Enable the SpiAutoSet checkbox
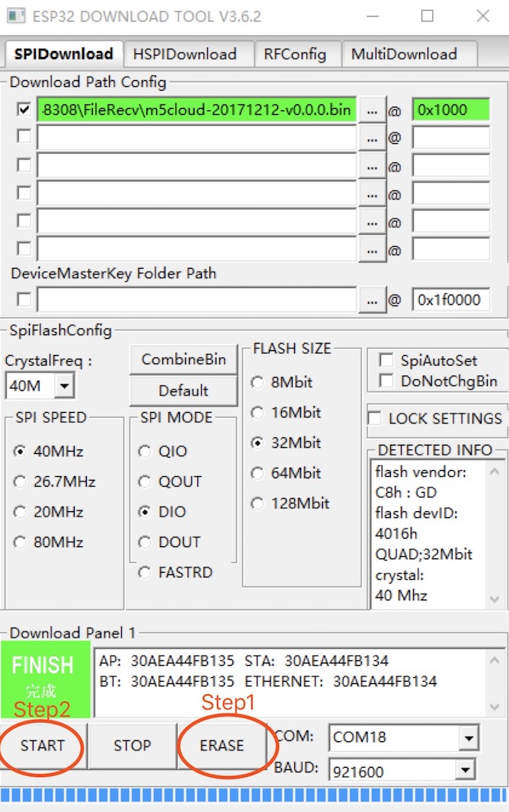 (386, 360)
